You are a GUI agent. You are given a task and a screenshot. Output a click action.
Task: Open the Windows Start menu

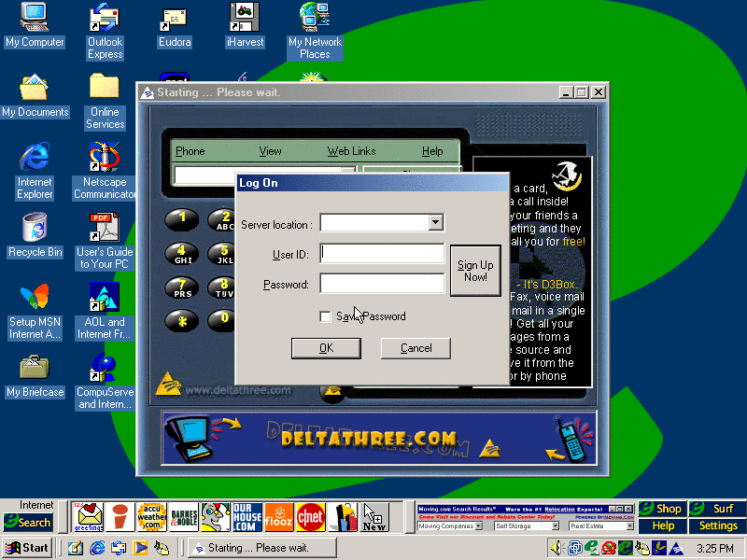point(27,548)
